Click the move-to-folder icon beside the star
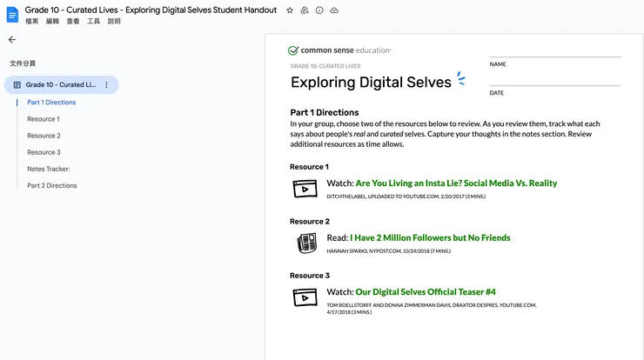The image size is (644, 360). click(x=305, y=10)
